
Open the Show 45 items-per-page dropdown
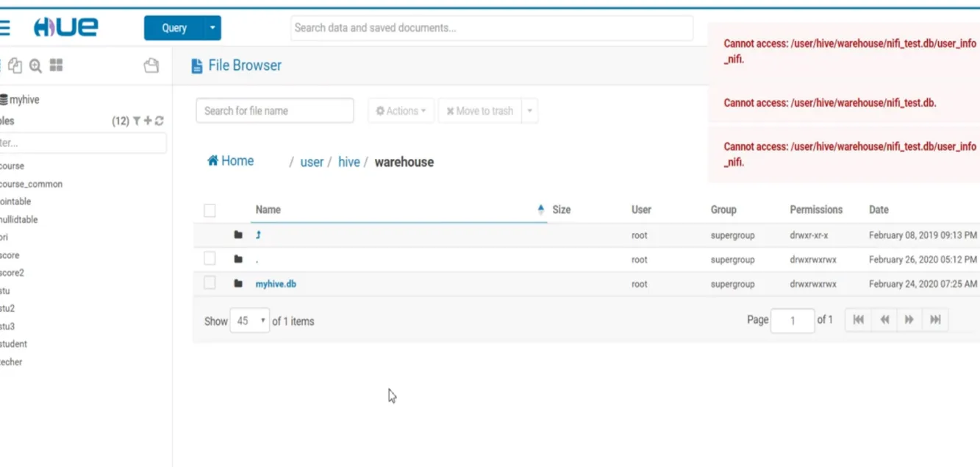(250, 321)
